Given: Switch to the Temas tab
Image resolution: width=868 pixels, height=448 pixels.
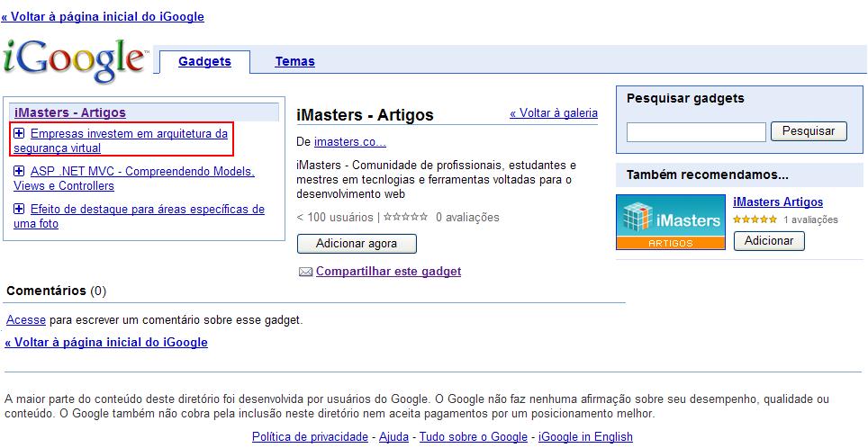Looking at the screenshot, I should pos(294,61).
